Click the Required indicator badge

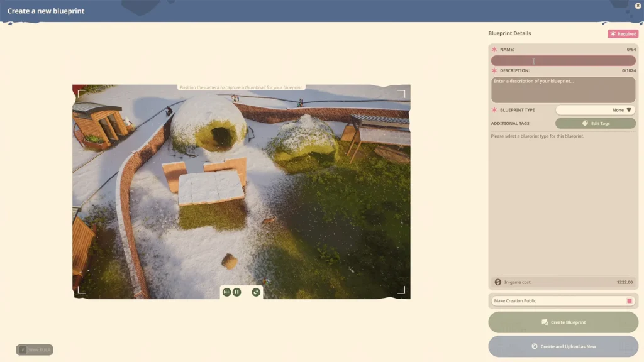tap(623, 34)
